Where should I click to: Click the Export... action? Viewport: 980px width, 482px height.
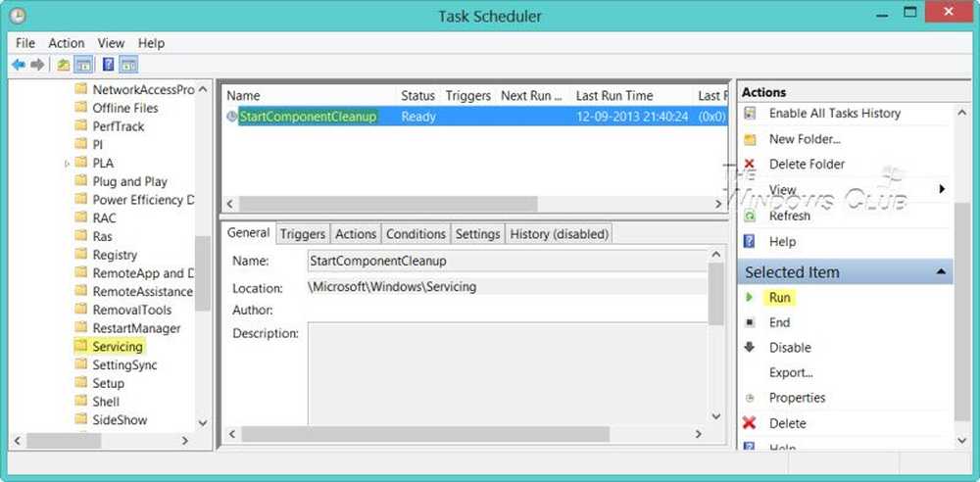tap(791, 372)
